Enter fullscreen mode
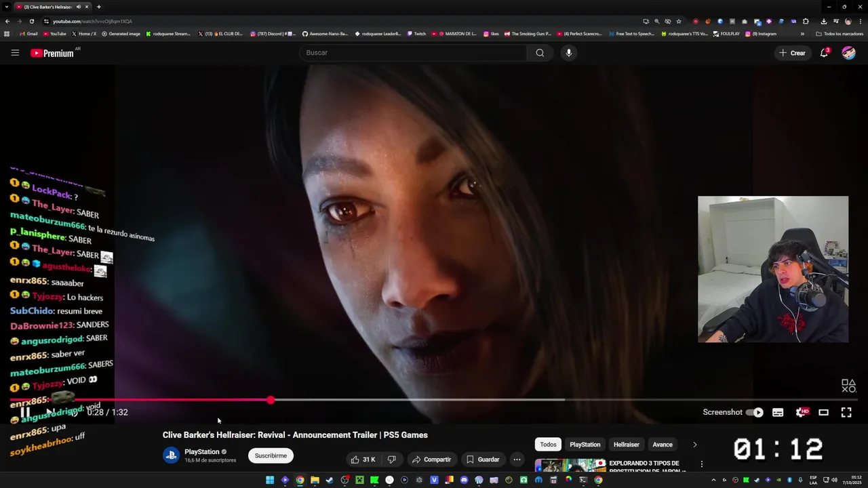868x488 pixels. click(846, 412)
